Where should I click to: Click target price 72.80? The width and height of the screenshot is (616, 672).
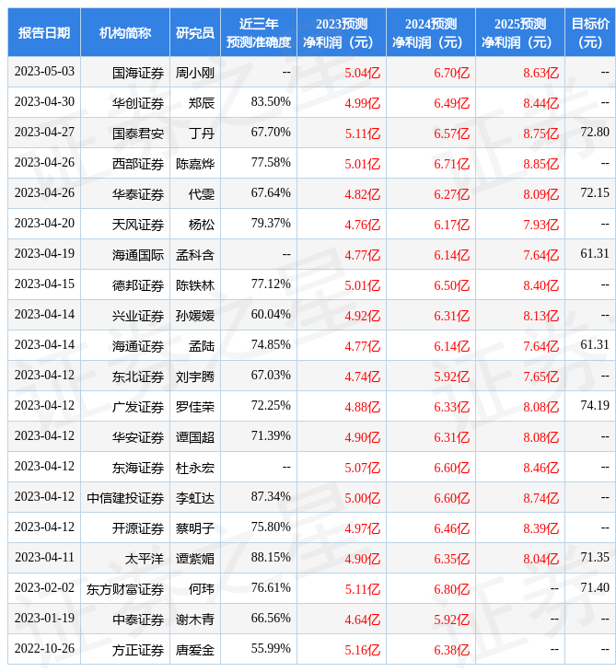[x=595, y=132]
